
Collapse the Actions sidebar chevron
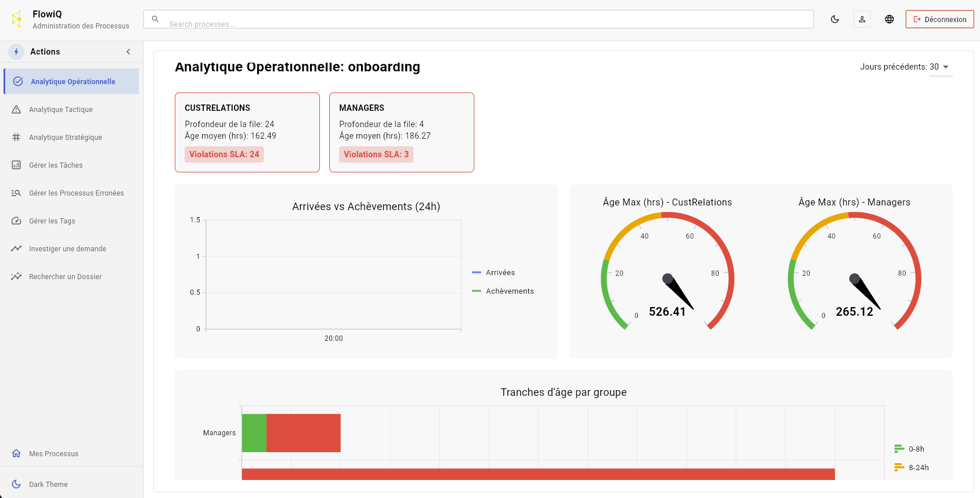click(128, 52)
